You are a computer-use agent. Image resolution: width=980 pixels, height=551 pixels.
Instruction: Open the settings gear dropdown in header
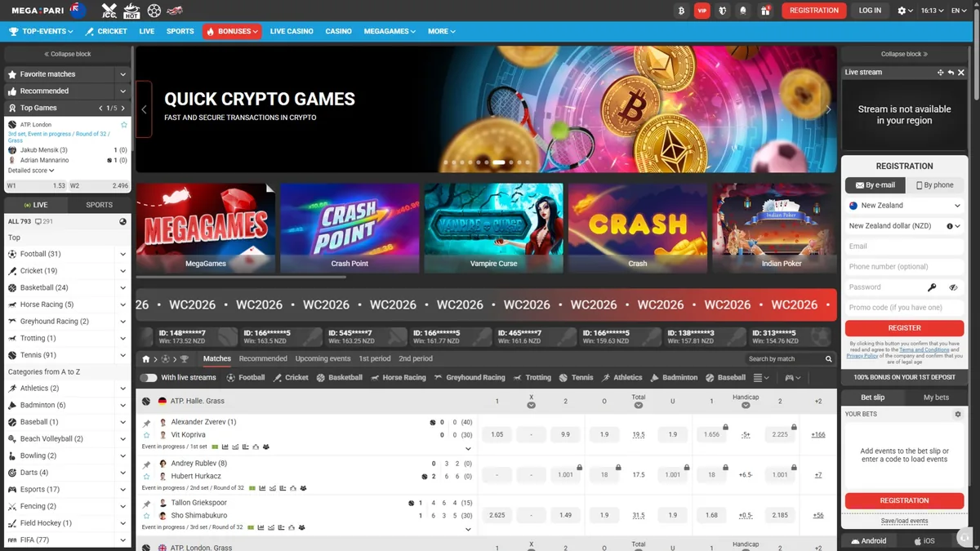click(906, 11)
